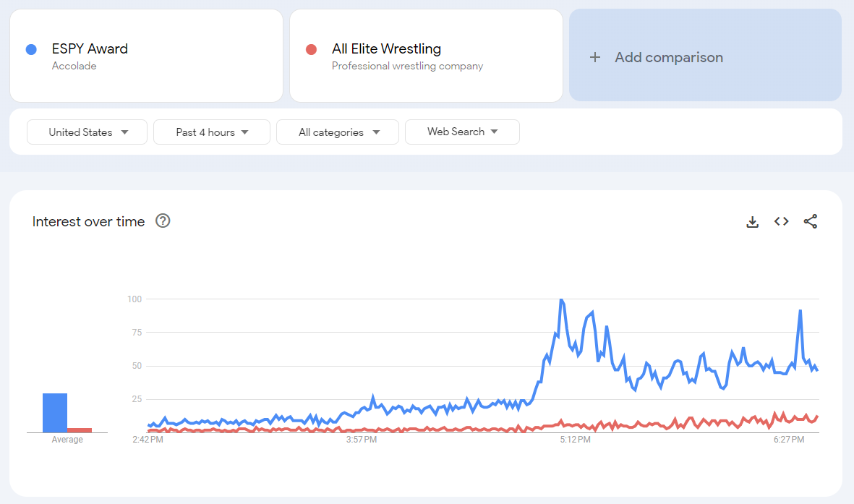Click the highest blue peak at value 100
Image resolution: width=854 pixels, height=504 pixels.
tap(561, 299)
